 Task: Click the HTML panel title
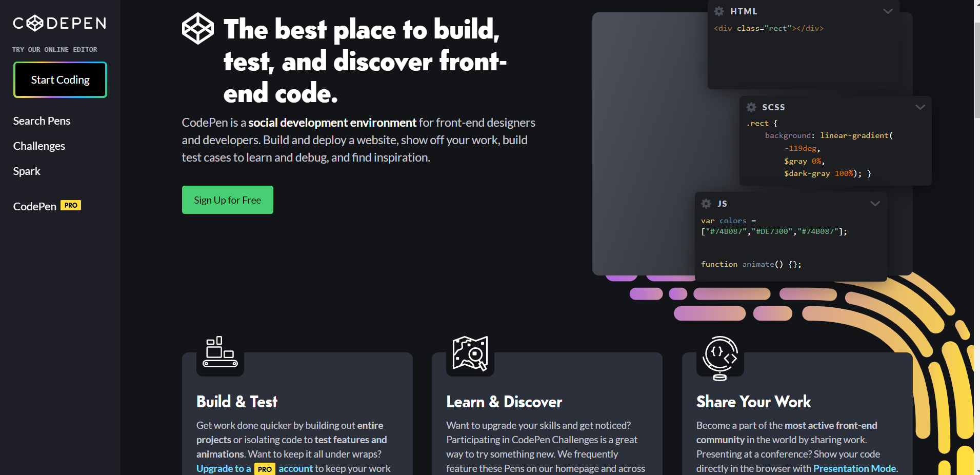click(744, 11)
